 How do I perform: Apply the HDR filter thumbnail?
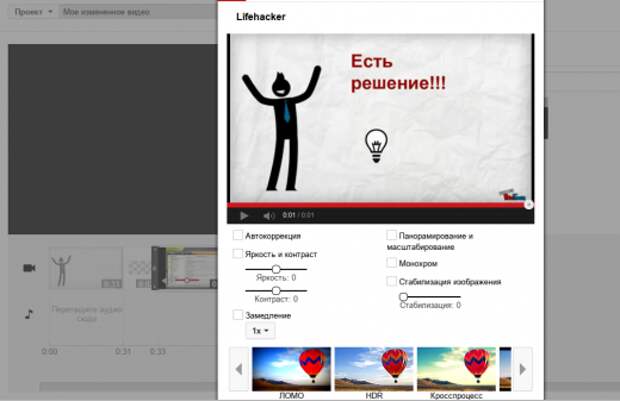point(374,369)
